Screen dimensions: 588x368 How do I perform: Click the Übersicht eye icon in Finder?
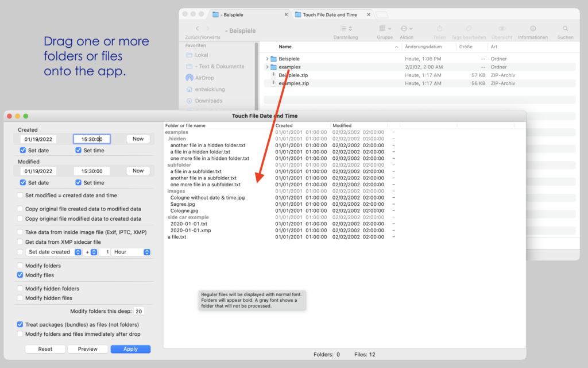click(x=502, y=29)
